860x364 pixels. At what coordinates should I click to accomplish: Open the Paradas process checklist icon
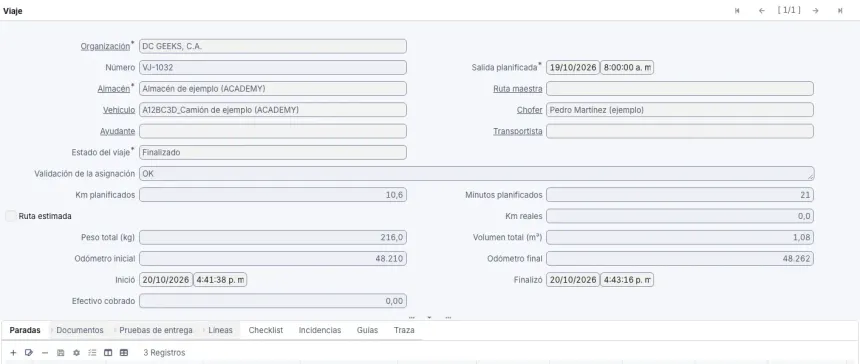[x=92, y=353]
